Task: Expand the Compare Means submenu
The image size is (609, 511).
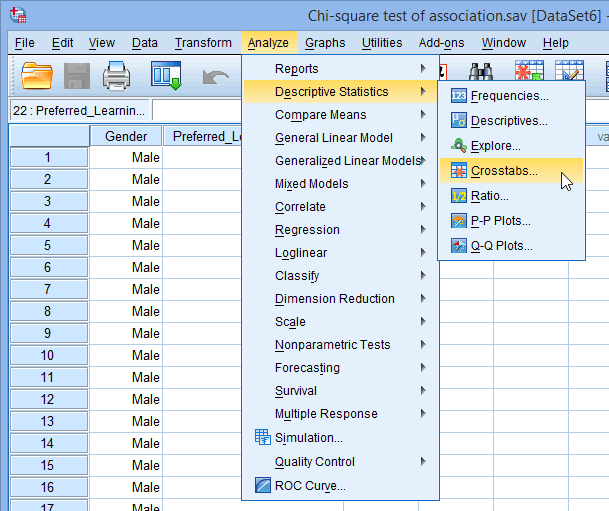Action: click(x=340, y=115)
